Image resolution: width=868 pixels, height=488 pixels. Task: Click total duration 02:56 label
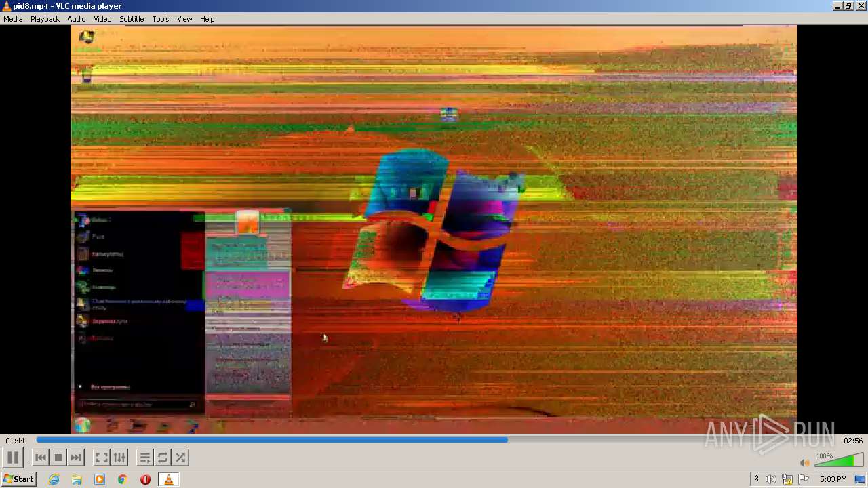coord(852,441)
